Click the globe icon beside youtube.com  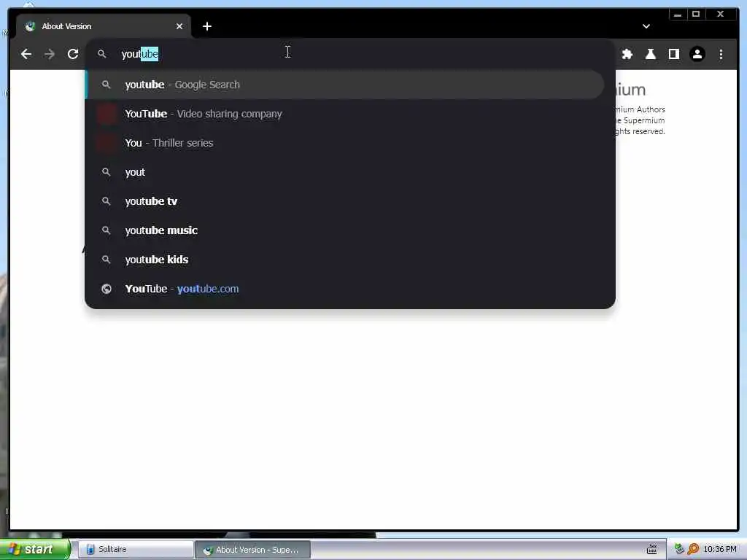[107, 289]
